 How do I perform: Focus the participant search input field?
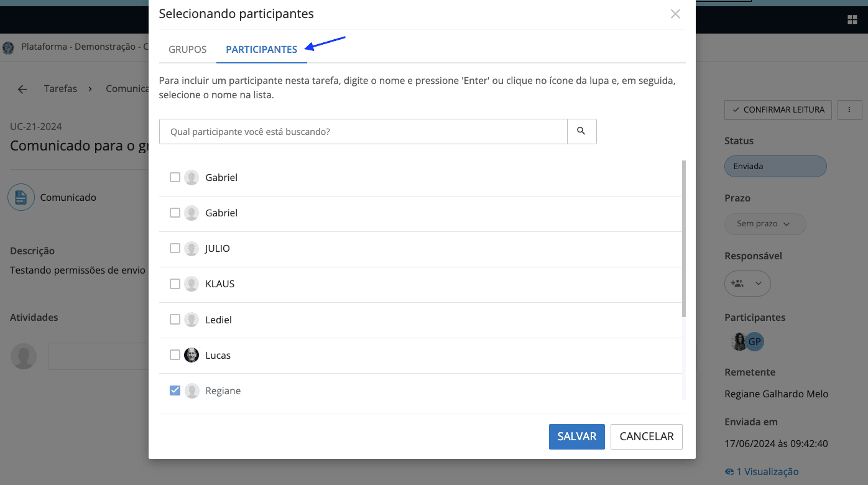(x=363, y=132)
